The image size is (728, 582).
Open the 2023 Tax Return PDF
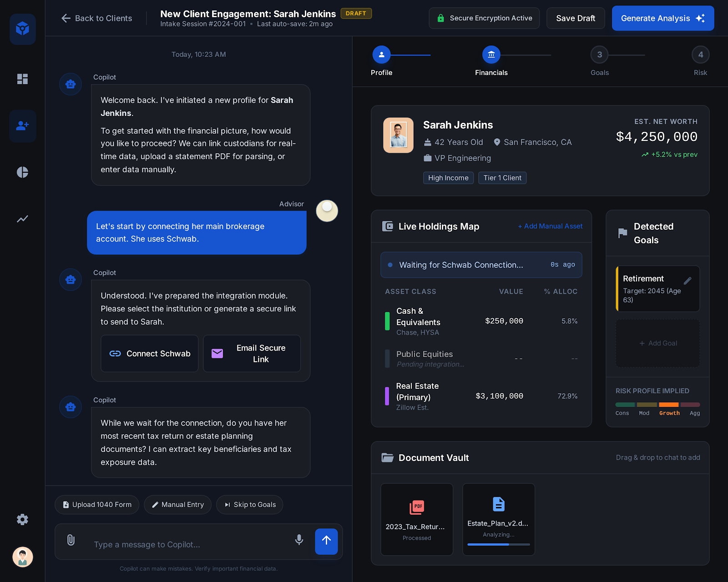click(x=417, y=519)
